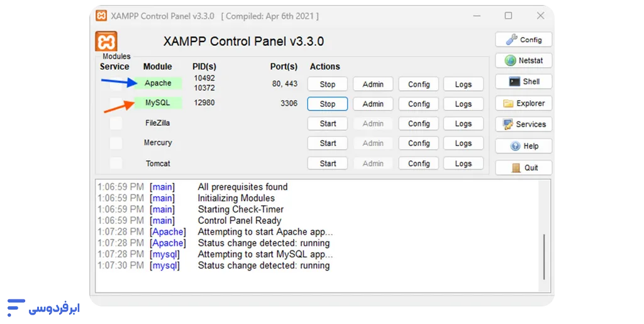View Tomcat Logs
Image resolution: width=644 pixels, height=324 pixels.
point(464,164)
